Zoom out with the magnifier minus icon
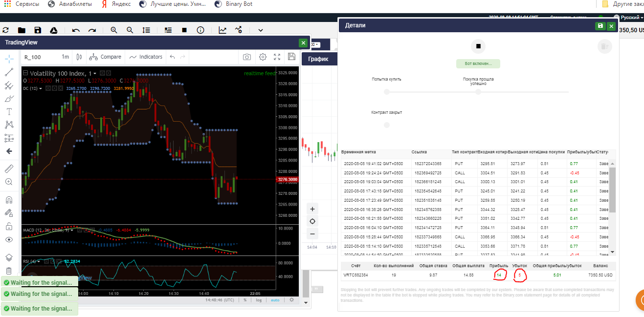 click(130, 30)
